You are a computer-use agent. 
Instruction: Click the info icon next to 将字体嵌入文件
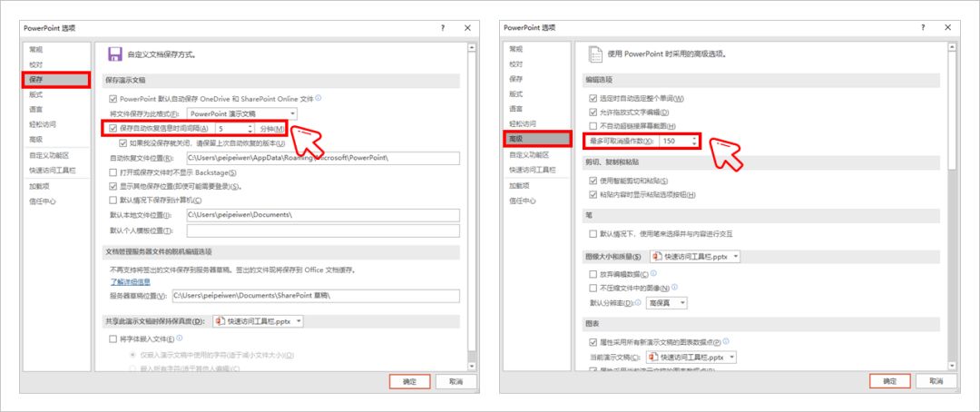point(180,338)
